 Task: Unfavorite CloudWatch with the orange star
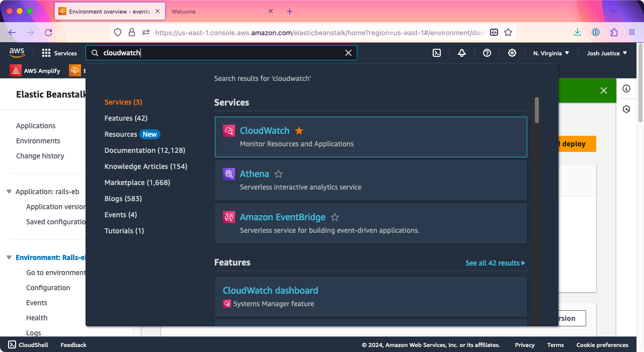pos(299,131)
